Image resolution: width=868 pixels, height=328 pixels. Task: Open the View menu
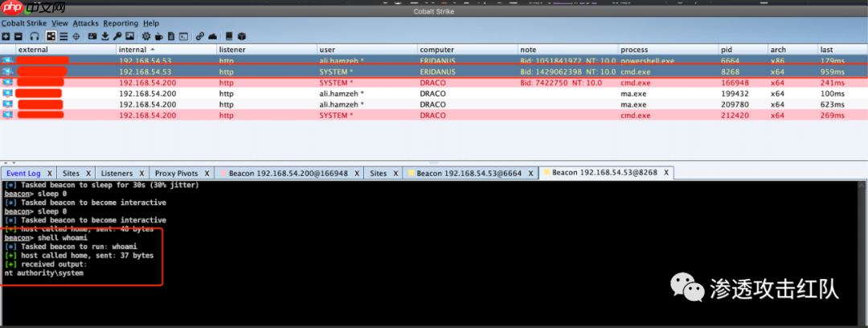[x=59, y=23]
